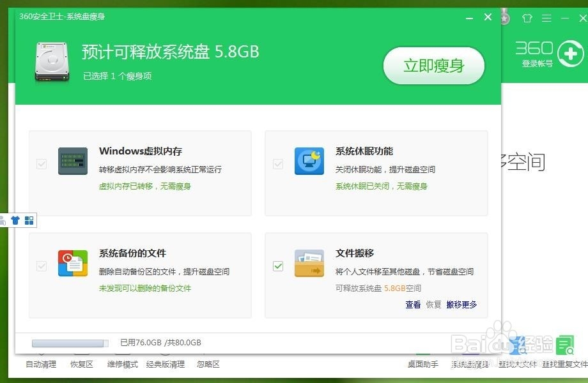This screenshot has height=383, width=588.
Task: Open 恢复区 in main window bottom bar
Action: (82, 364)
